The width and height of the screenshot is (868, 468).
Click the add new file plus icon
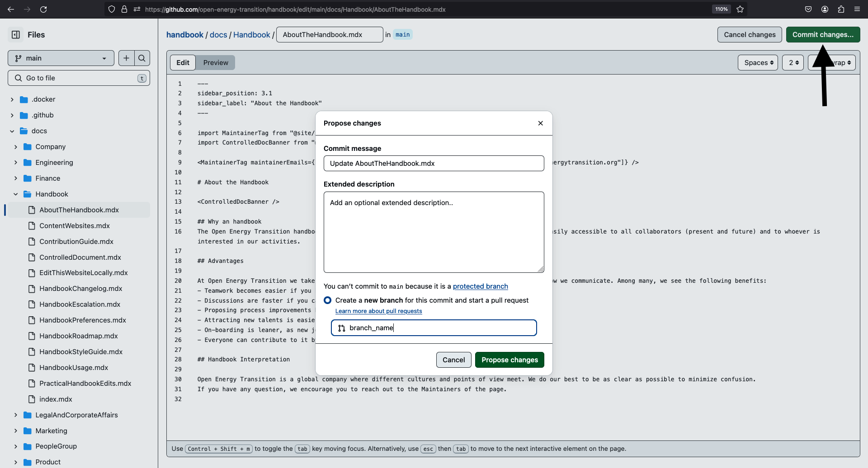(126, 58)
